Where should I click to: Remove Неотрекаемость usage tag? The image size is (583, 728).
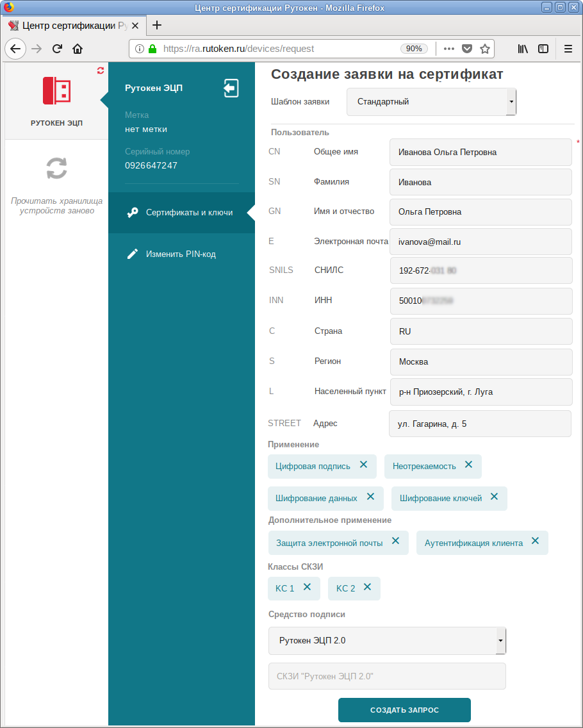coord(469,464)
